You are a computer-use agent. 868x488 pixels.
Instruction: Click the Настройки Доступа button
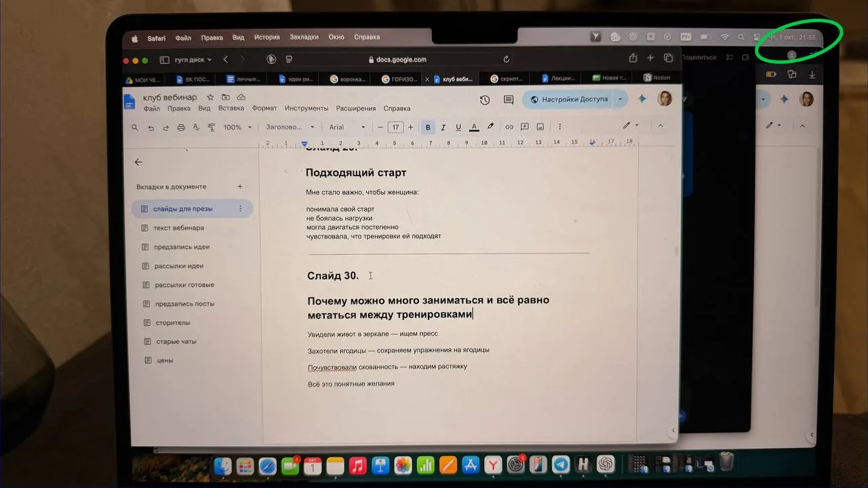(568, 100)
